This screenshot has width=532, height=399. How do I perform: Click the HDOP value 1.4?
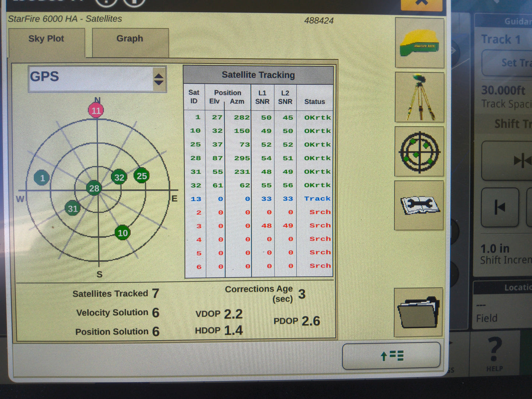pyautogui.click(x=233, y=330)
